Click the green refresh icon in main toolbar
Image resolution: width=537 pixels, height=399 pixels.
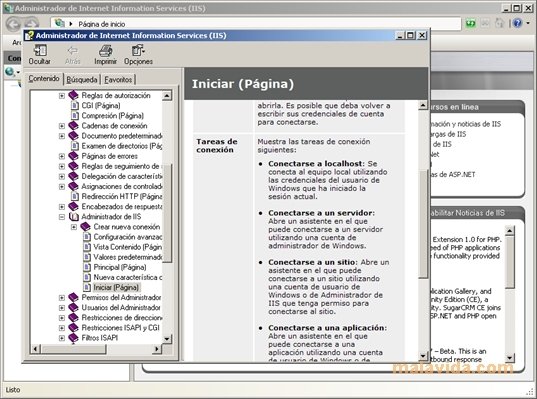[471, 23]
